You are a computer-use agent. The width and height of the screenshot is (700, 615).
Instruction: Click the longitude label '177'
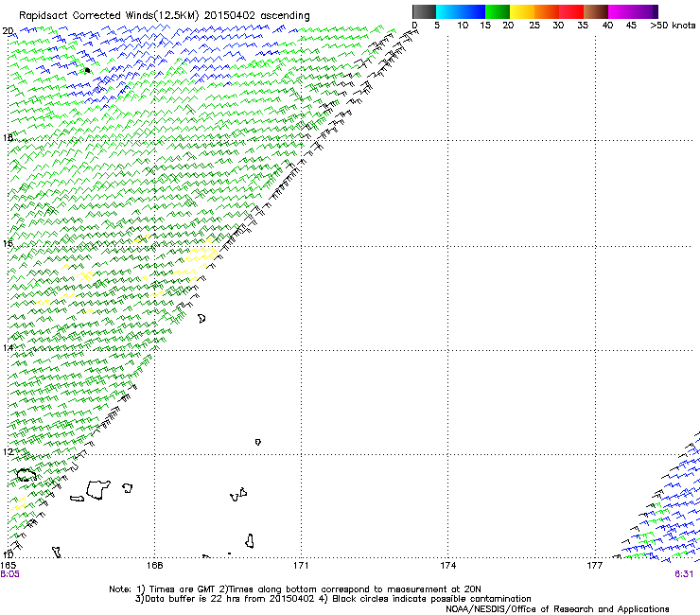tap(595, 566)
